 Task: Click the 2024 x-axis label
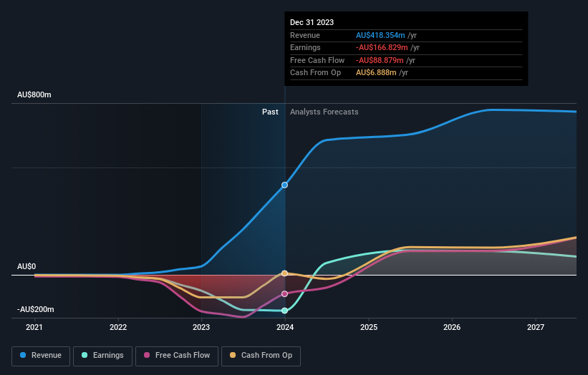click(285, 328)
